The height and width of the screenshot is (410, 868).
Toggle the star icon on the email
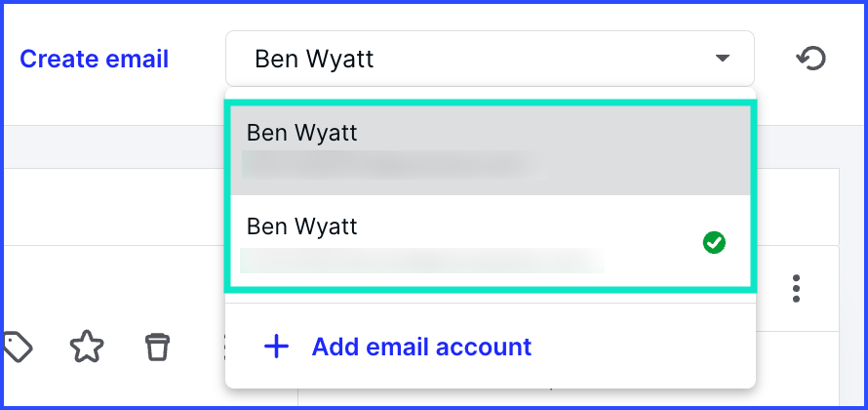click(87, 347)
